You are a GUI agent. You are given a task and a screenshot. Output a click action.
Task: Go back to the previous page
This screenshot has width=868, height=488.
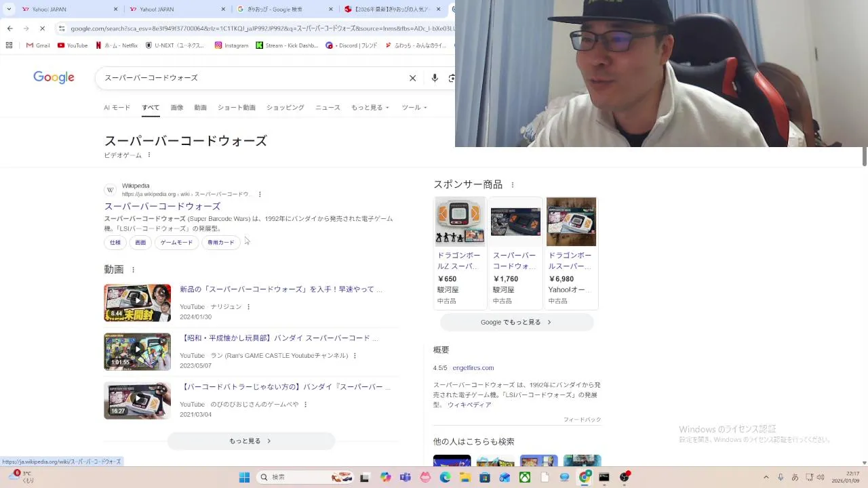click(x=9, y=28)
